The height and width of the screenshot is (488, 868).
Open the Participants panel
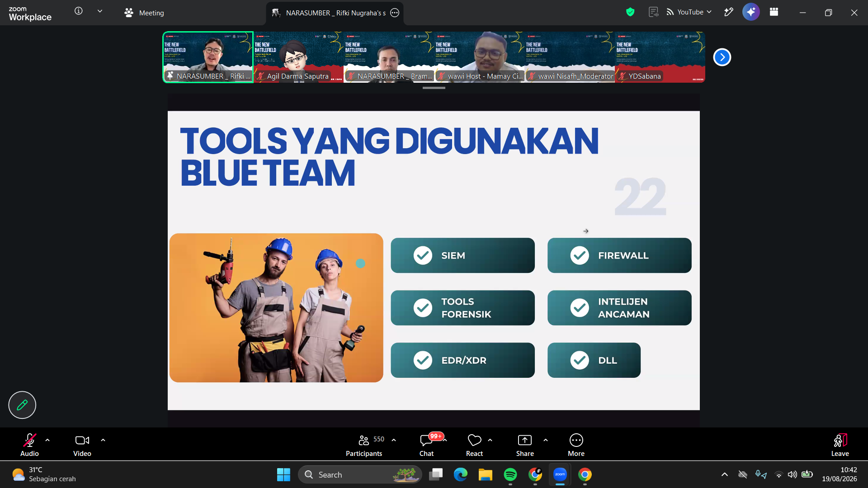pyautogui.click(x=364, y=445)
